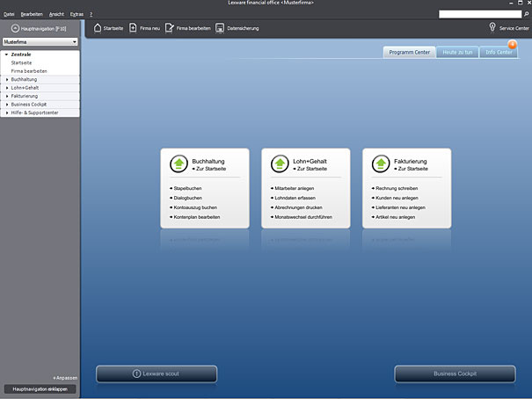Switch to the Heute zu tun tab
Image resolution: width=532 pixels, height=399 pixels.
pyautogui.click(x=457, y=52)
